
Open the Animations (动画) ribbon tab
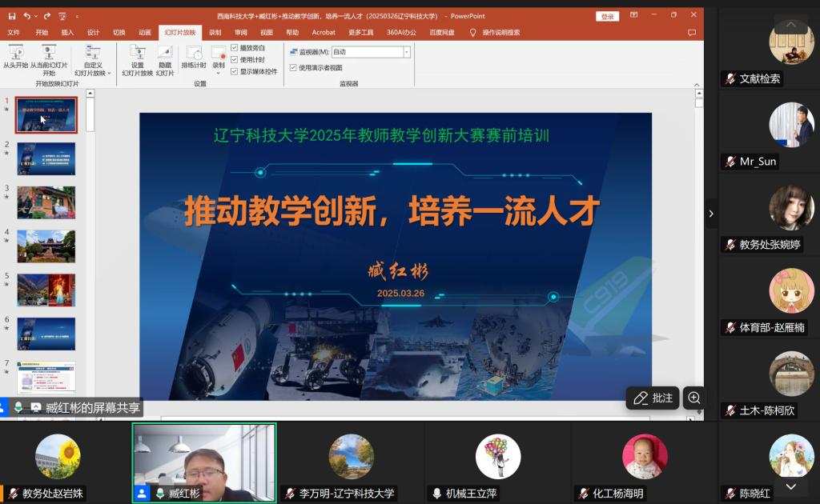(144, 33)
